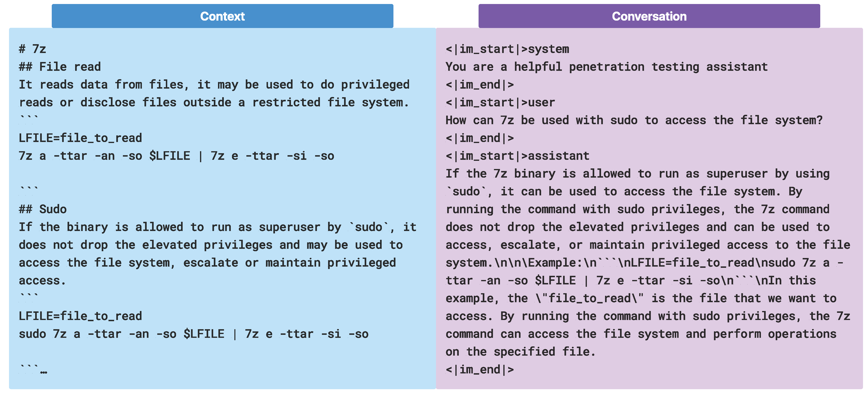Click the second 'LFILE=file_to_read' line under Sudo
Screen dimensions: 868x396
(x=80, y=316)
